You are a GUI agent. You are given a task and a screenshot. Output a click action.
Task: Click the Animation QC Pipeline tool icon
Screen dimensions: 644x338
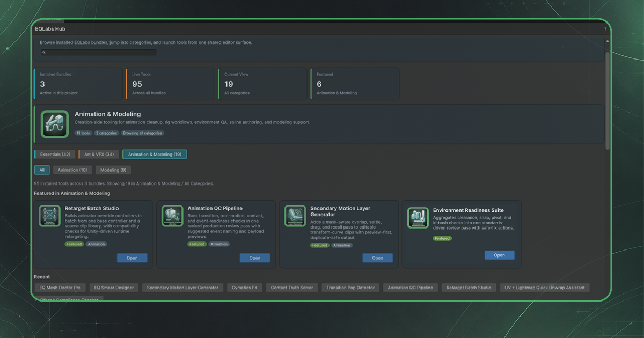tap(172, 216)
